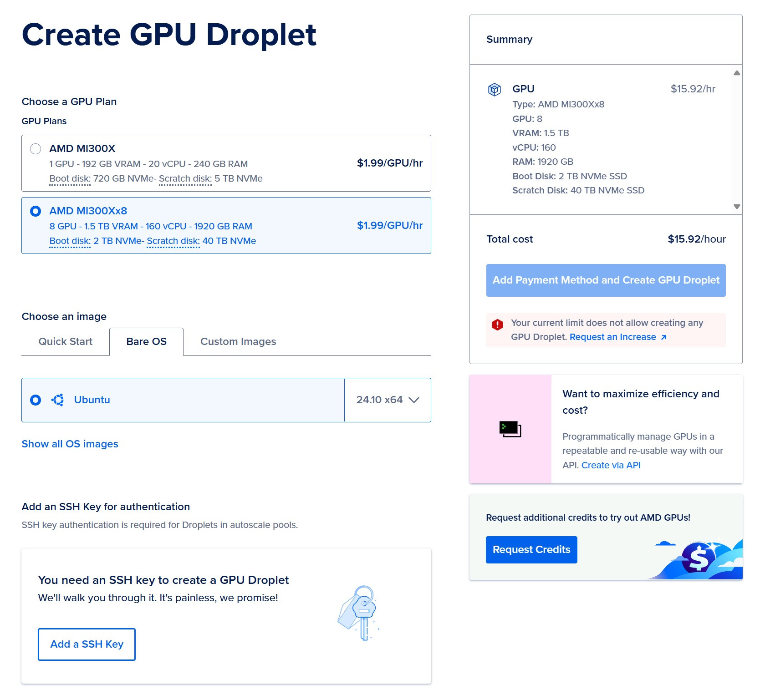Click the Request Credits button

pyautogui.click(x=531, y=550)
